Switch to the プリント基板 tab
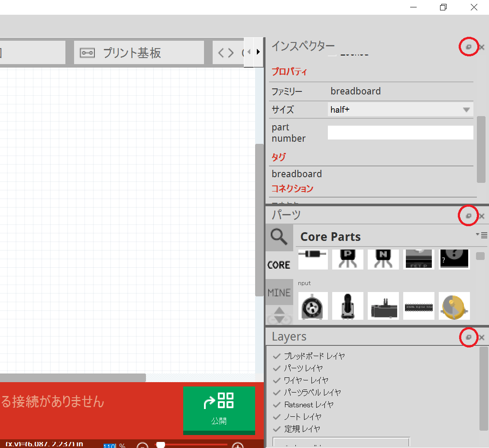The height and width of the screenshot is (448, 489). coord(139,52)
